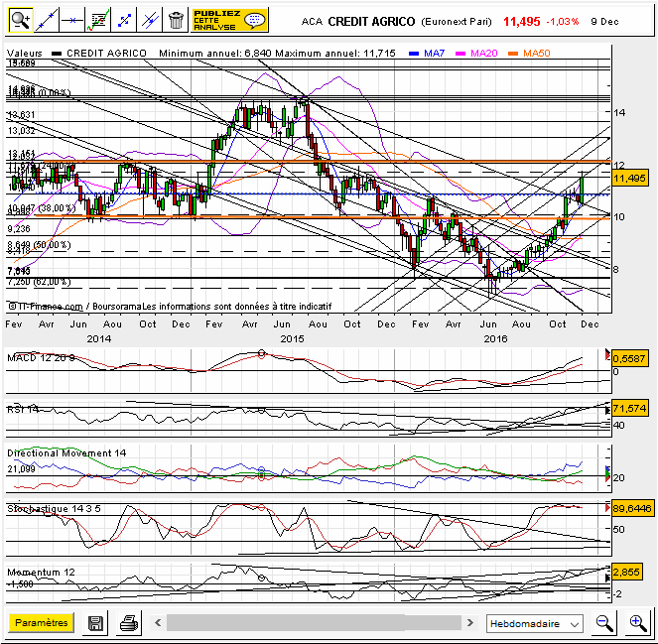
Task: Select the trend line drawing tool
Action: 46,19
